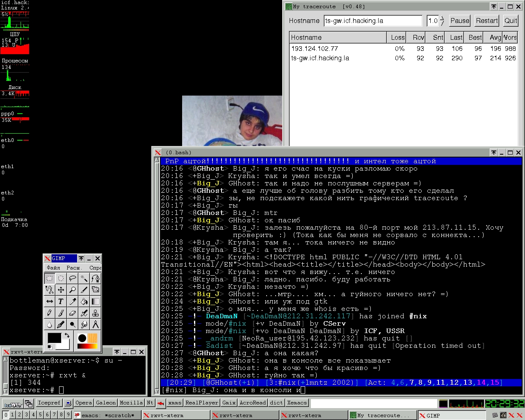Increase the traceroute interval spinner value
The width and height of the screenshot is (525, 420).
[442, 18]
